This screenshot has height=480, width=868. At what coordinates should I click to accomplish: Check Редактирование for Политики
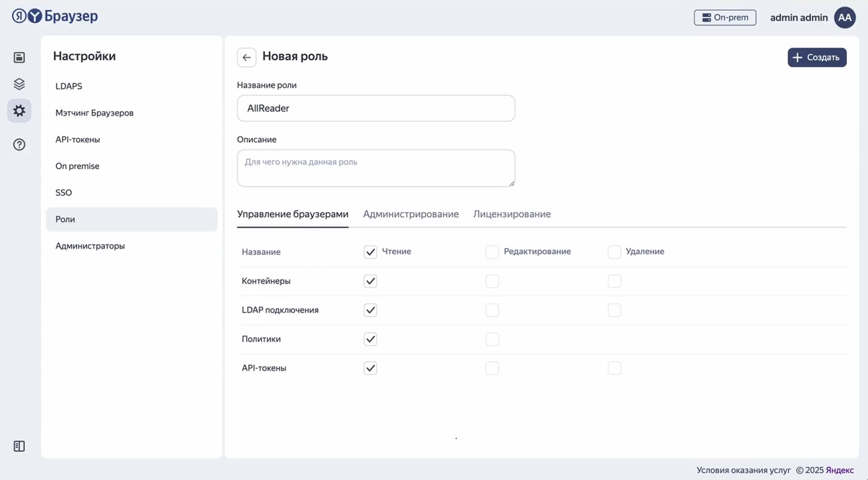(492, 339)
